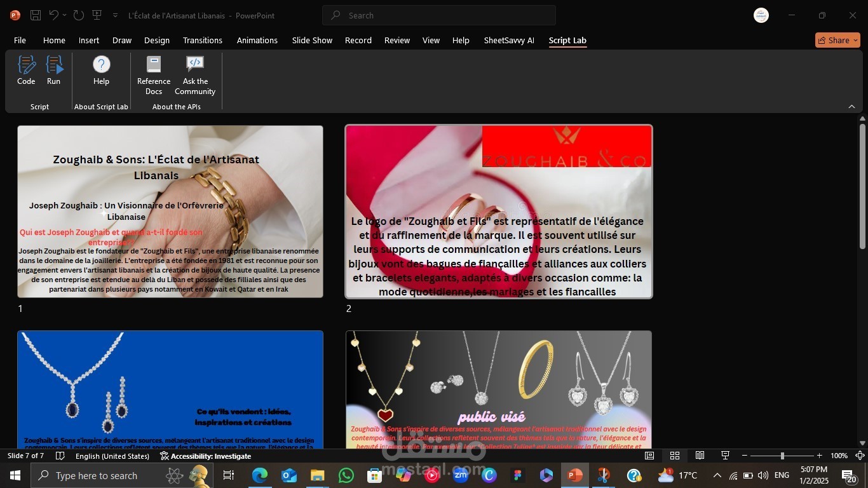Screen dimensions: 868x488
Task: Fit slide to current window
Action: [x=860, y=456]
